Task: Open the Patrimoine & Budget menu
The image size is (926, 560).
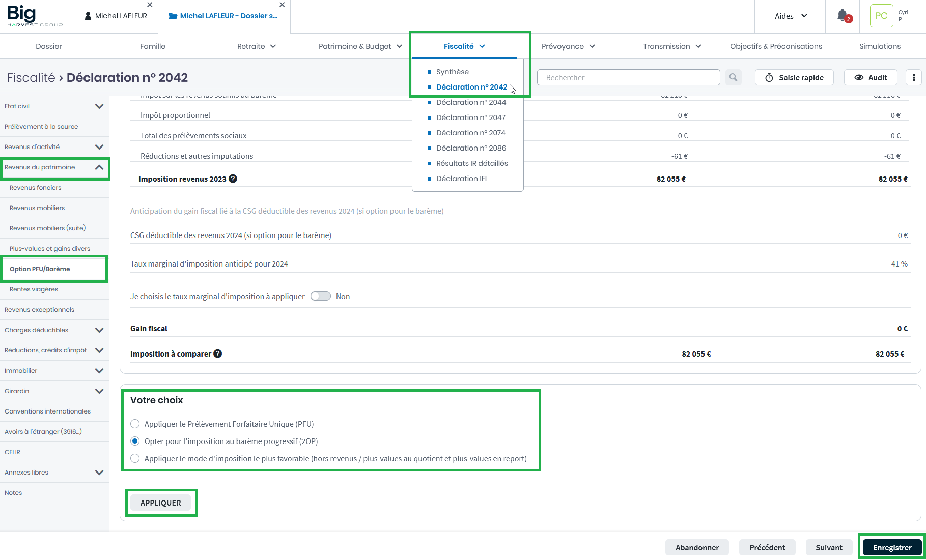Action: [x=360, y=46]
